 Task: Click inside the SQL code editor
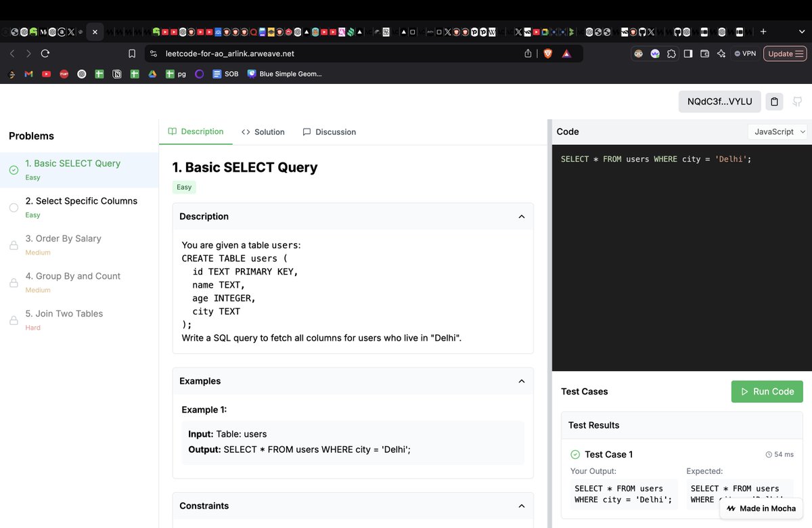click(x=682, y=257)
